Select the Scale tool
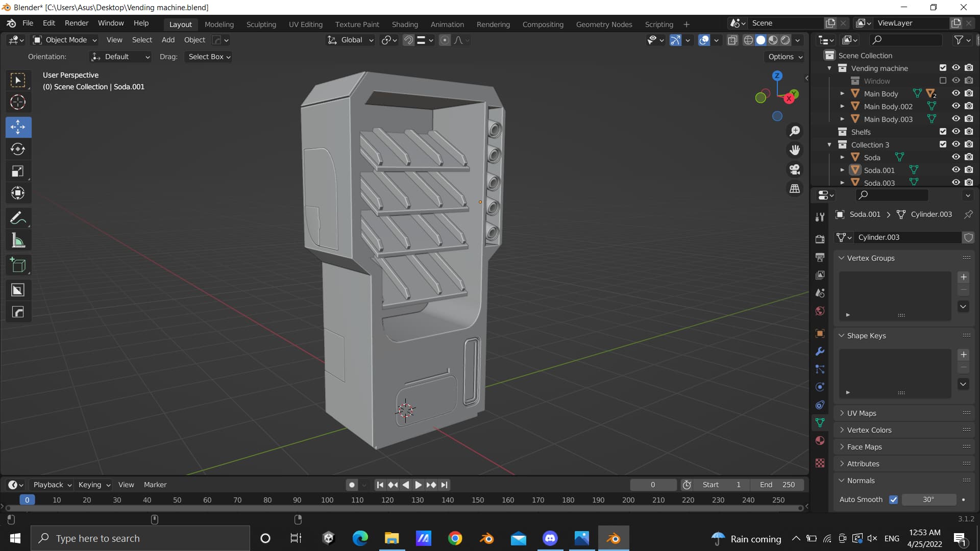 tap(18, 171)
